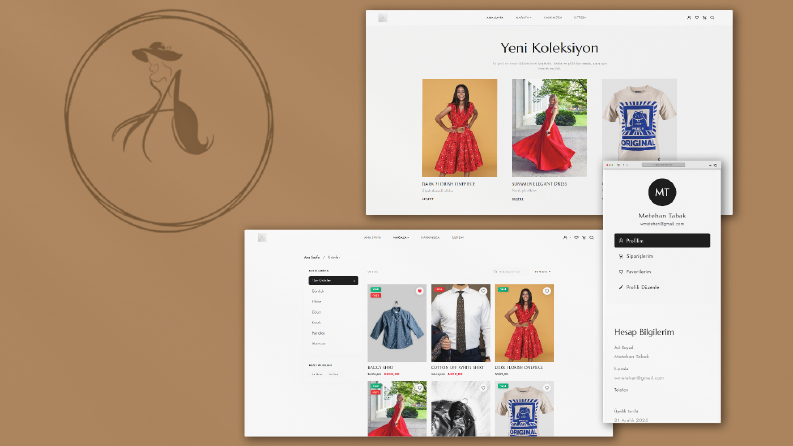Click İncele under Dark Florish Onepiece

(x=428, y=199)
